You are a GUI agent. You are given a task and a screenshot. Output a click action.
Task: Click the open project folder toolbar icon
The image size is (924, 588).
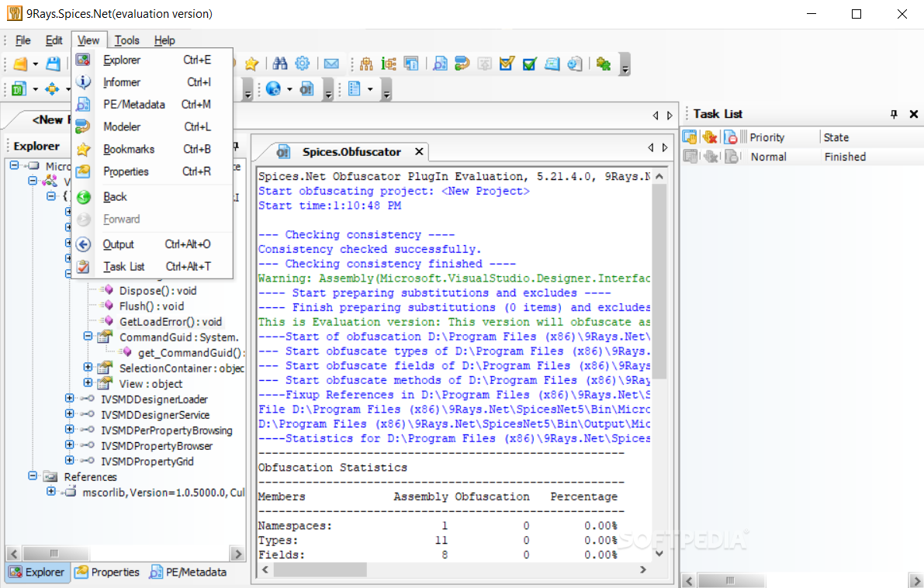pos(20,64)
